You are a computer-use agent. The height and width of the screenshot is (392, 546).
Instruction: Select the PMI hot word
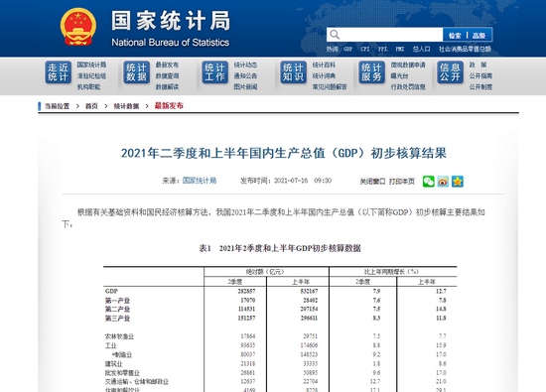400,49
